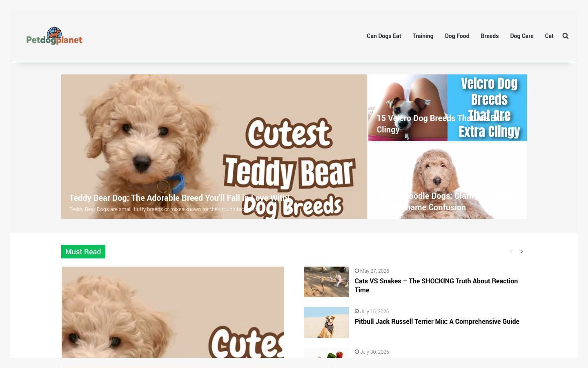Open the search magnifier icon
This screenshot has height=368, width=588.
[566, 36]
